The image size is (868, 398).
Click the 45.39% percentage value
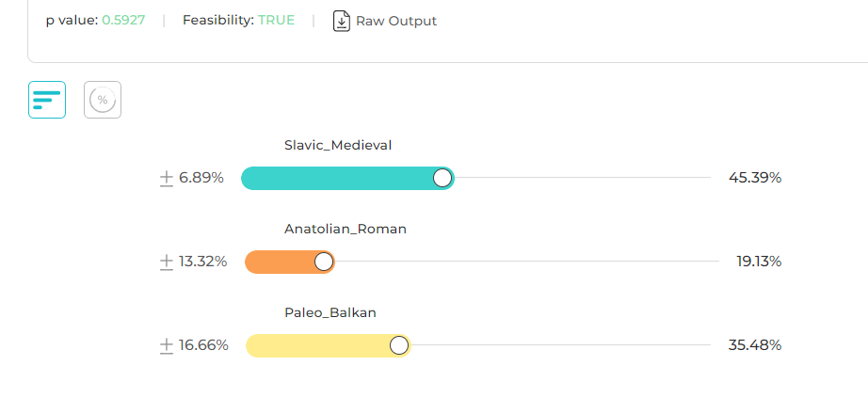point(755,178)
